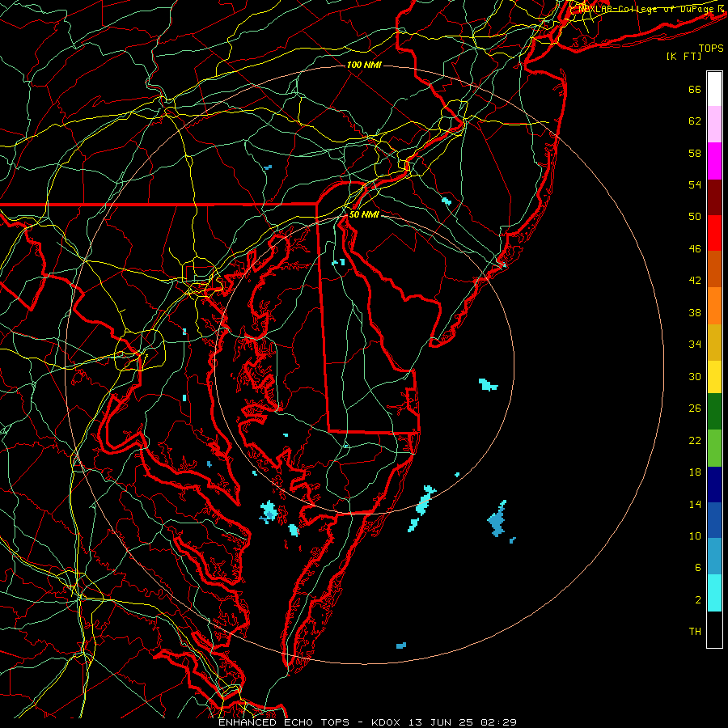Click the black TH threshold swatch
Image resolution: width=728 pixels, height=728 pixels.
coord(714,629)
